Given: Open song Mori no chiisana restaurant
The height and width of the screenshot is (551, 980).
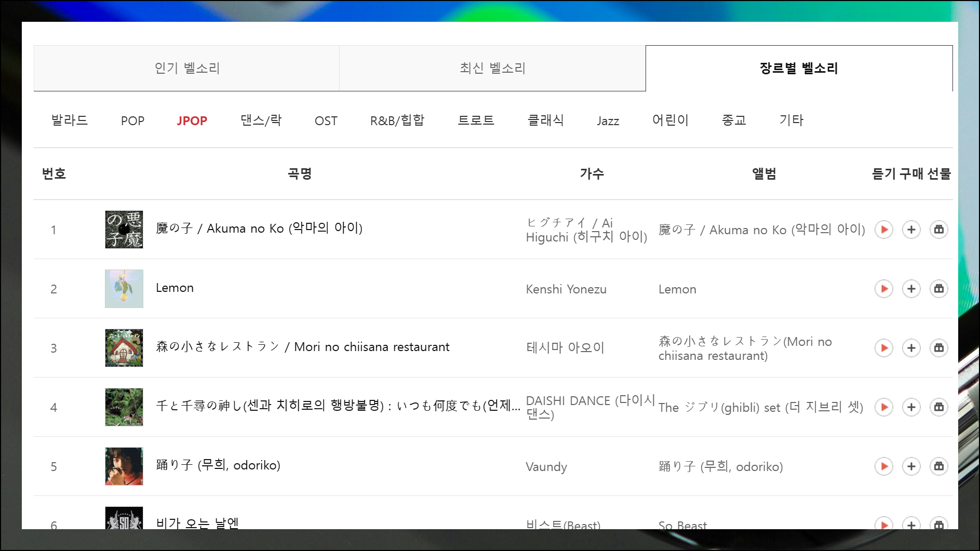Looking at the screenshot, I should [303, 347].
